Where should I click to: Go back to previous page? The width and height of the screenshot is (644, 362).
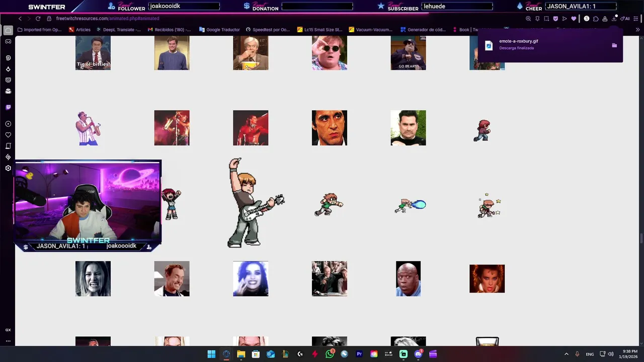pos(20,19)
